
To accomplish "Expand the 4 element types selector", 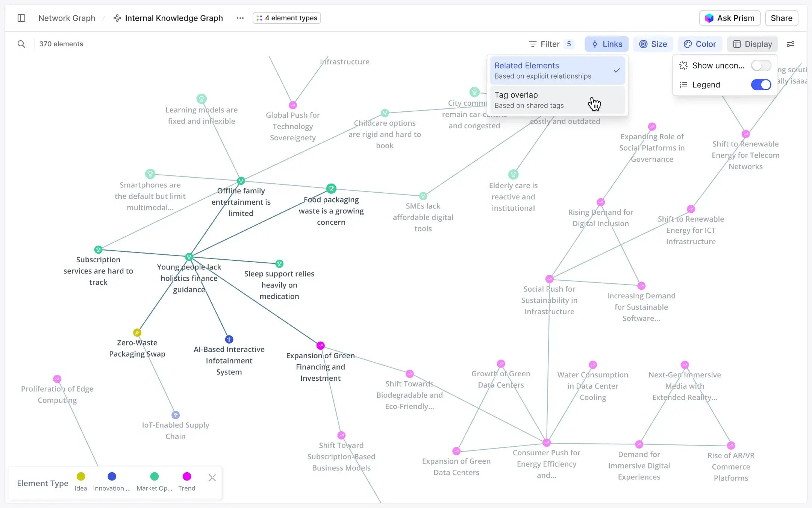I will (x=286, y=18).
